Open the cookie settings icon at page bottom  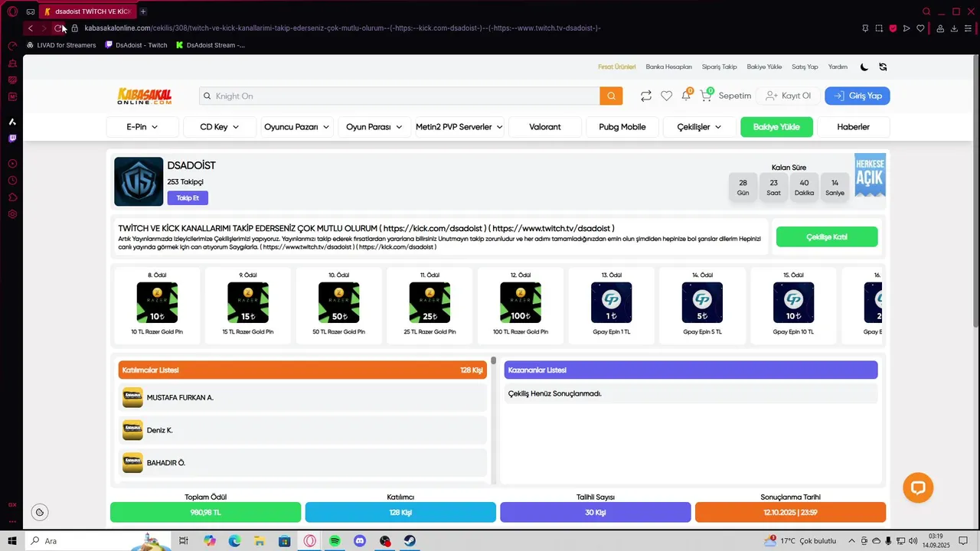(40, 512)
